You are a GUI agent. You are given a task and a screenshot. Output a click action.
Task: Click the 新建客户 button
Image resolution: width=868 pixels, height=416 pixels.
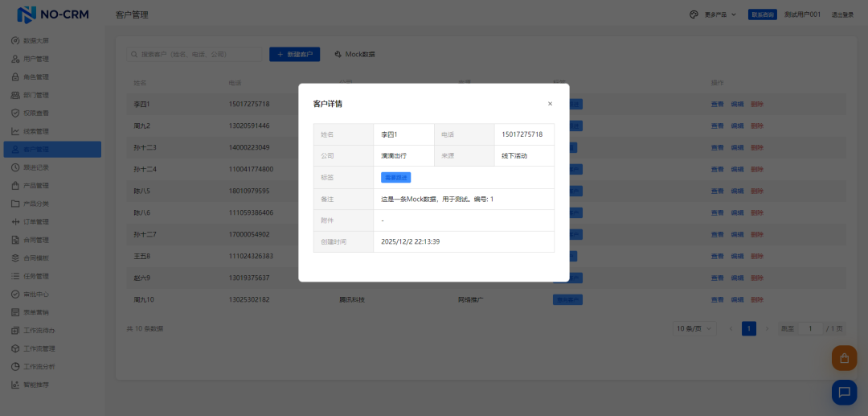[294, 54]
